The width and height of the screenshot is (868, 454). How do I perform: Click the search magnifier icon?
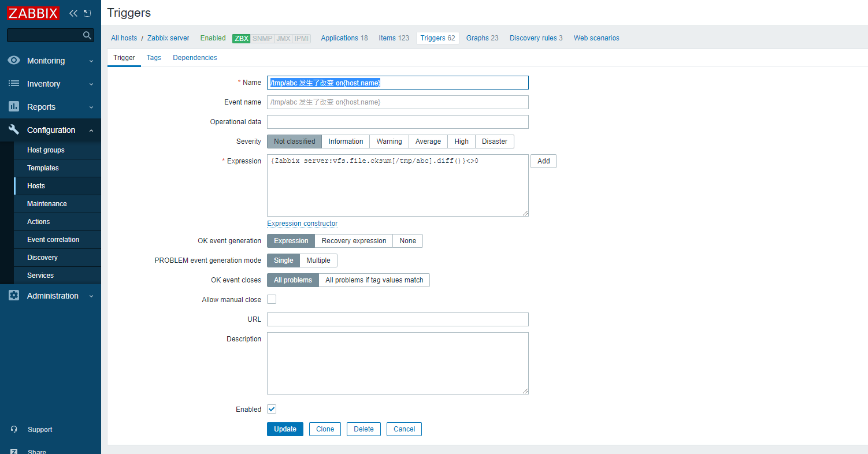click(87, 35)
